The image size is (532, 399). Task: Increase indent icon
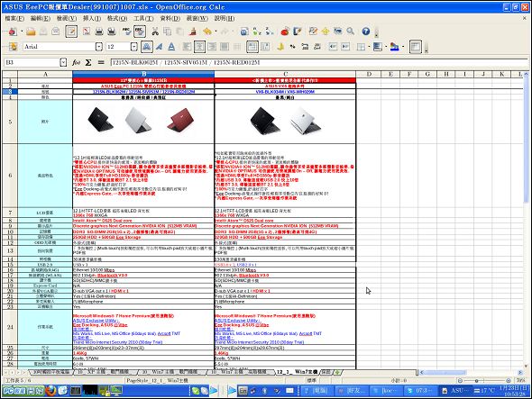click(x=345, y=47)
